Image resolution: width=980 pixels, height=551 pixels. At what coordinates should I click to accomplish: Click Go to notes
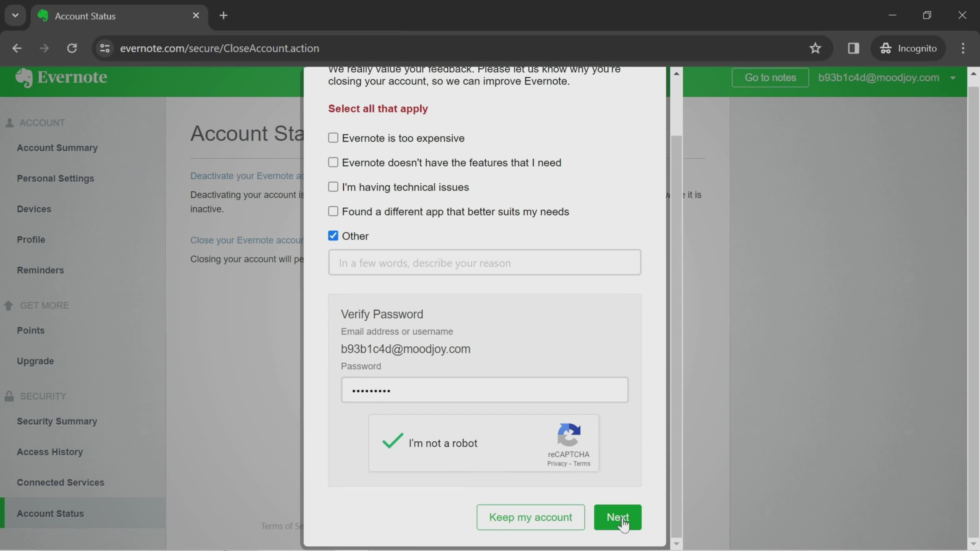coord(770,78)
